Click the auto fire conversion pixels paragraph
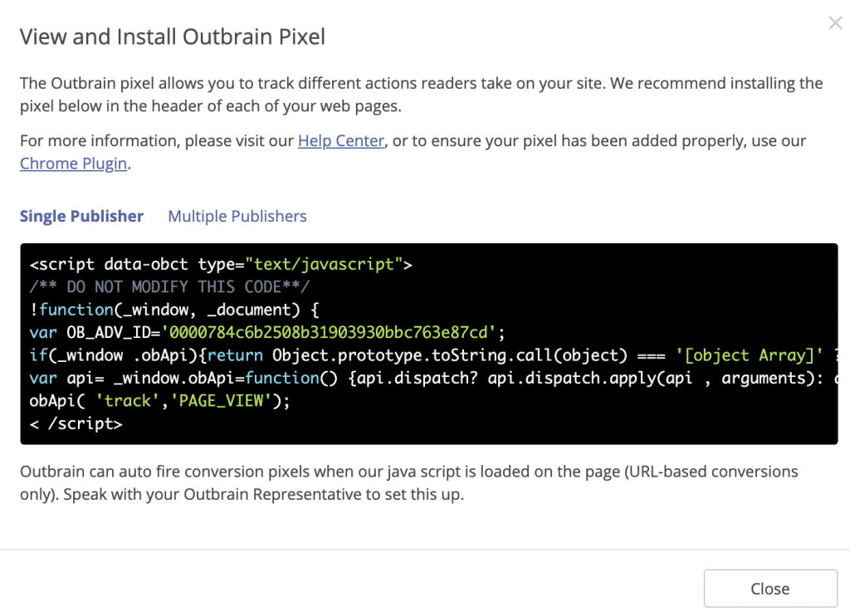The width and height of the screenshot is (850, 616). 408,483
